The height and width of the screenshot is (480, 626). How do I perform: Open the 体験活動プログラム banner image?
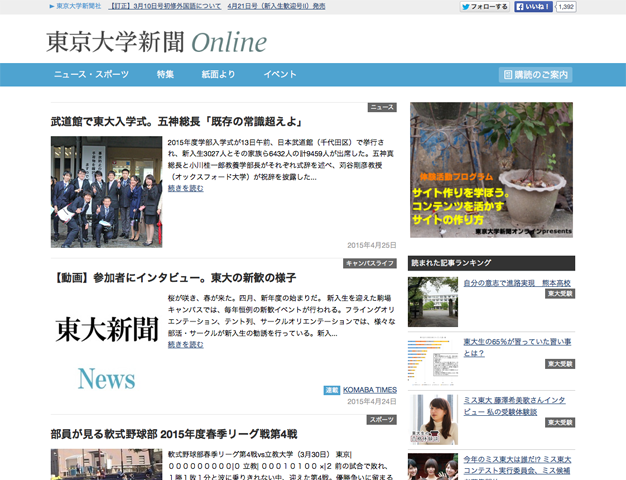coord(491,170)
